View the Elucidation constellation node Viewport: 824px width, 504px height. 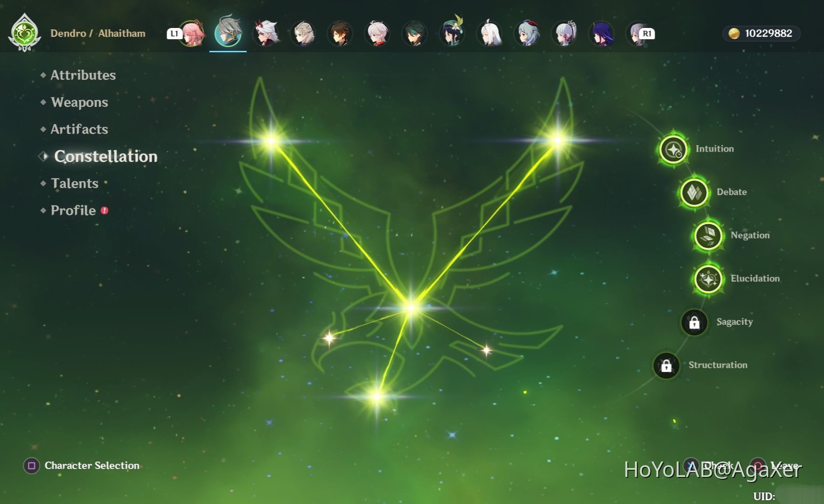(x=708, y=279)
